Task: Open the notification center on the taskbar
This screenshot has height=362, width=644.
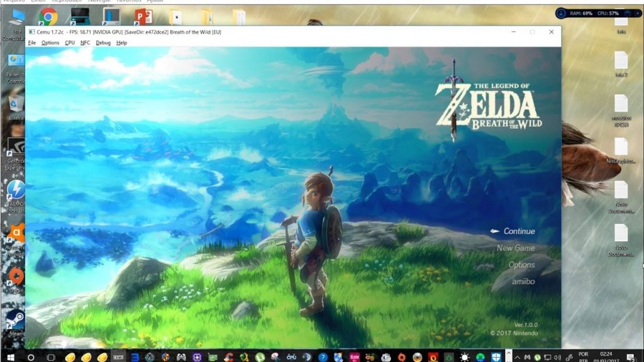Action: pos(631,357)
